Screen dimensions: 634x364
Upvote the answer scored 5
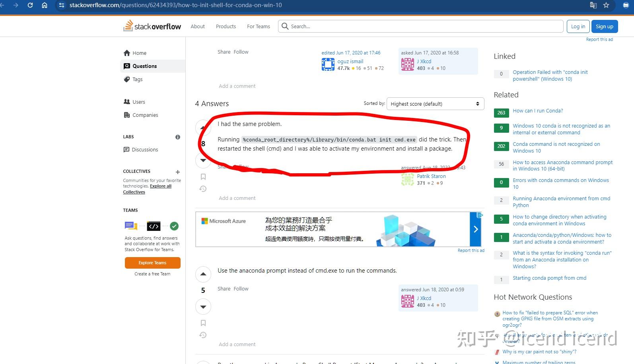point(203,274)
